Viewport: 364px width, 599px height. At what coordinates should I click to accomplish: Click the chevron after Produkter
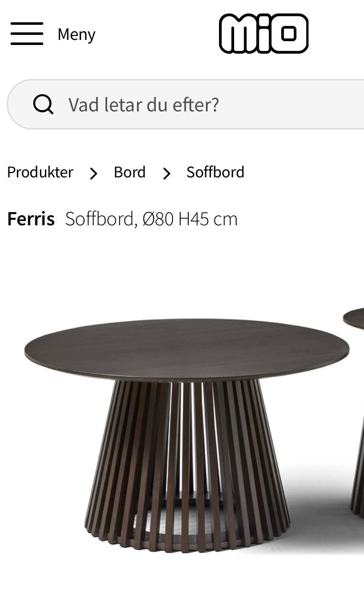(x=94, y=173)
